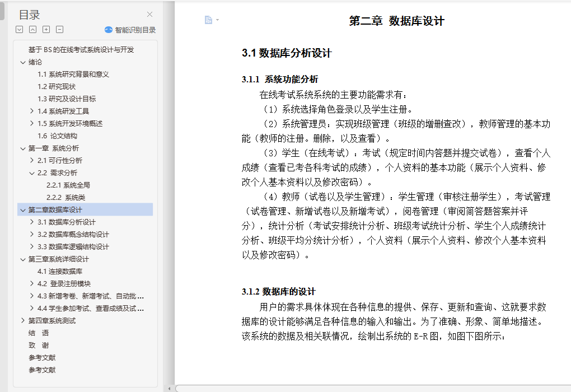Click the expand-all-levels down-arrow box icon
Screen dimensions: 571x392
tap(20, 30)
